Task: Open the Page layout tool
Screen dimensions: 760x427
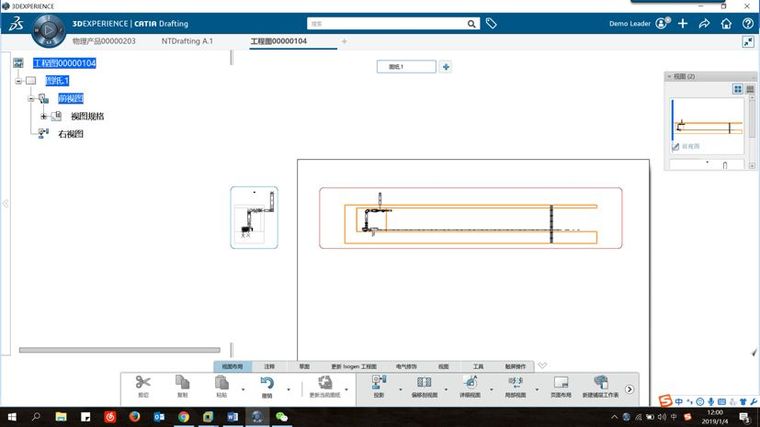Action: [x=561, y=387]
